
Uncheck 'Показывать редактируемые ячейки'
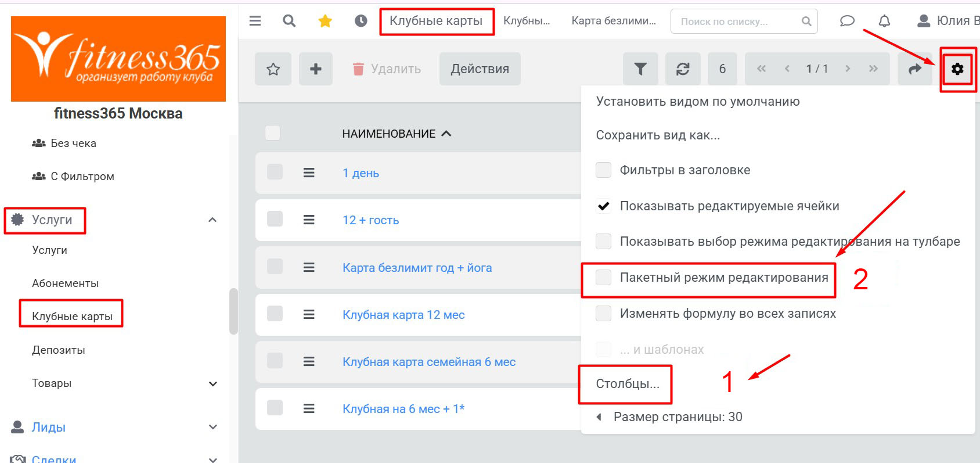604,206
